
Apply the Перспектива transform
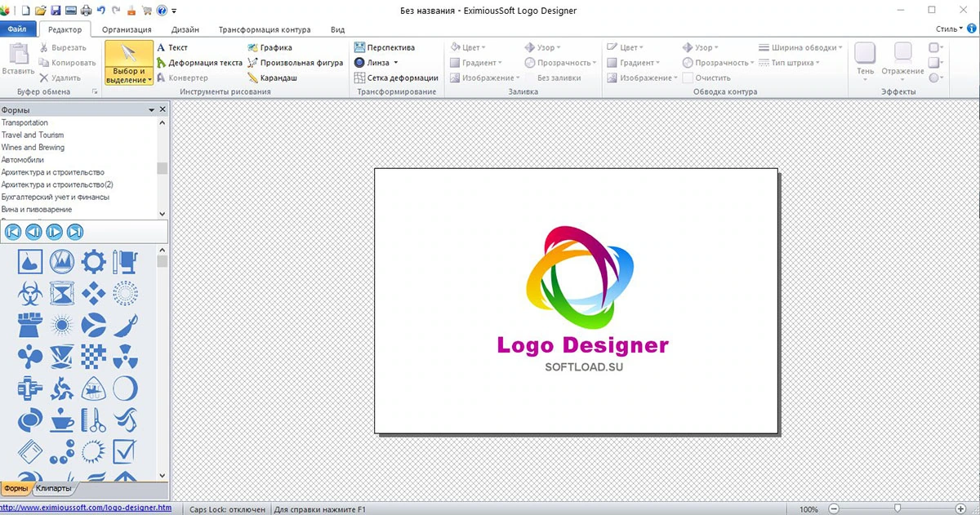click(385, 47)
